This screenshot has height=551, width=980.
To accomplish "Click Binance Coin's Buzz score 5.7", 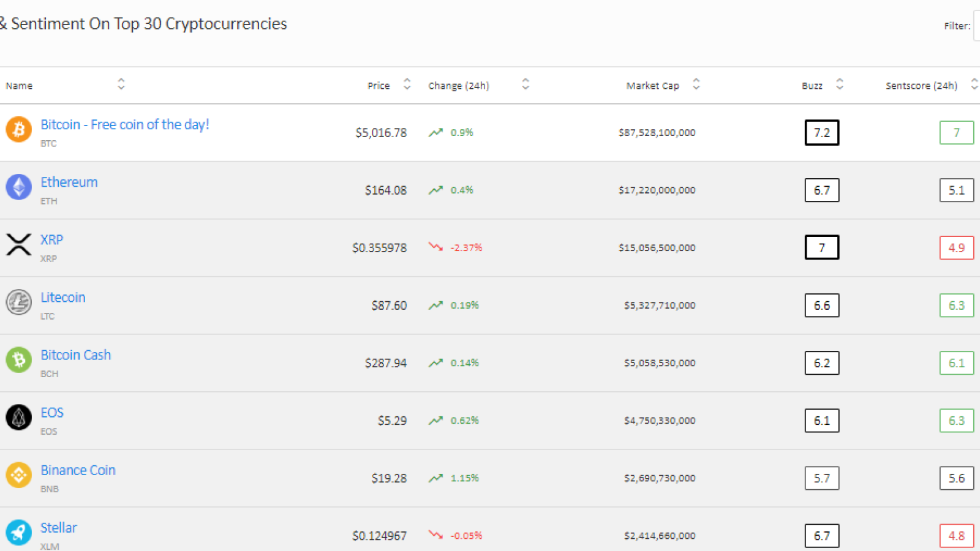I will point(822,478).
